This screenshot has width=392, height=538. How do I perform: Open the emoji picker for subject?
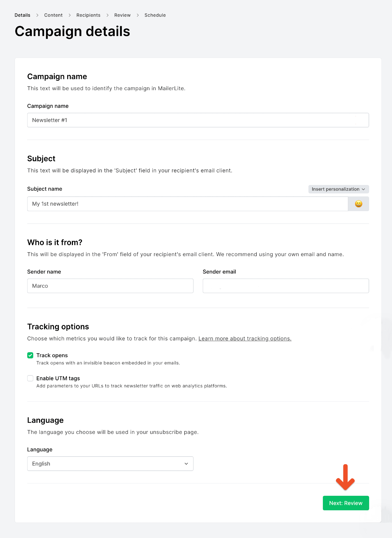(x=359, y=204)
